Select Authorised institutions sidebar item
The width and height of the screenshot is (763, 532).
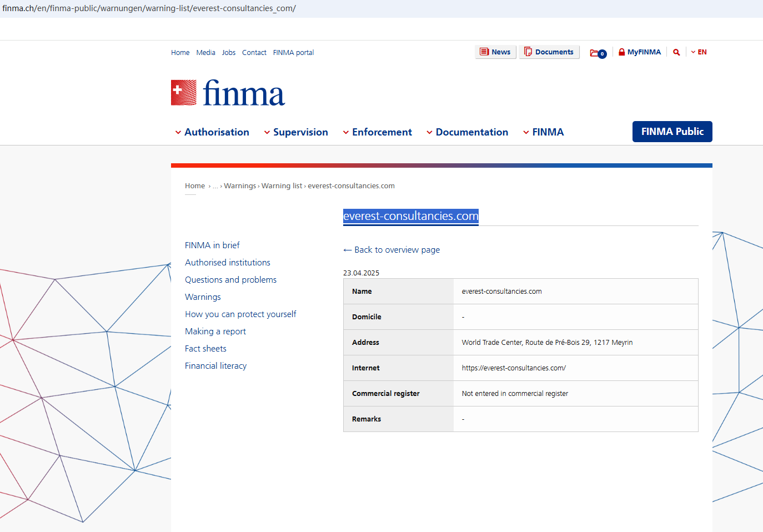228,263
